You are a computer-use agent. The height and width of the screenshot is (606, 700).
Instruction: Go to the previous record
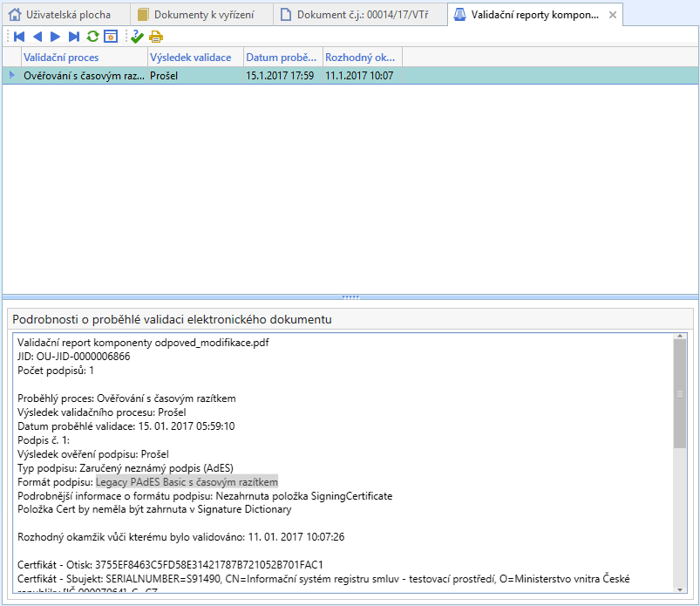pos(37,37)
